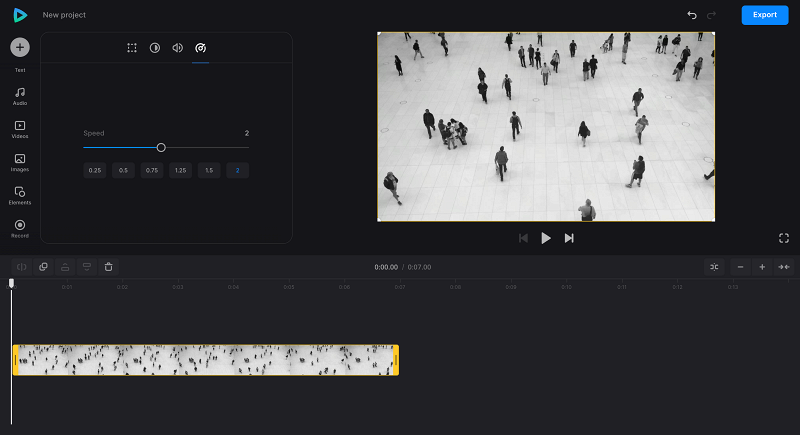The width and height of the screenshot is (800, 435).
Task: Switch to the Transform settings tab
Action: point(132,48)
